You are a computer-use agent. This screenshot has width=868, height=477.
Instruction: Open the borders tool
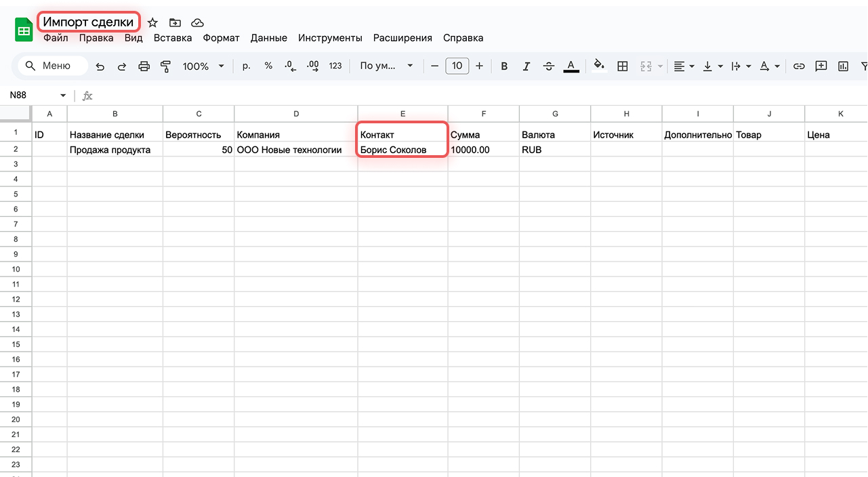tap(623, 66)
